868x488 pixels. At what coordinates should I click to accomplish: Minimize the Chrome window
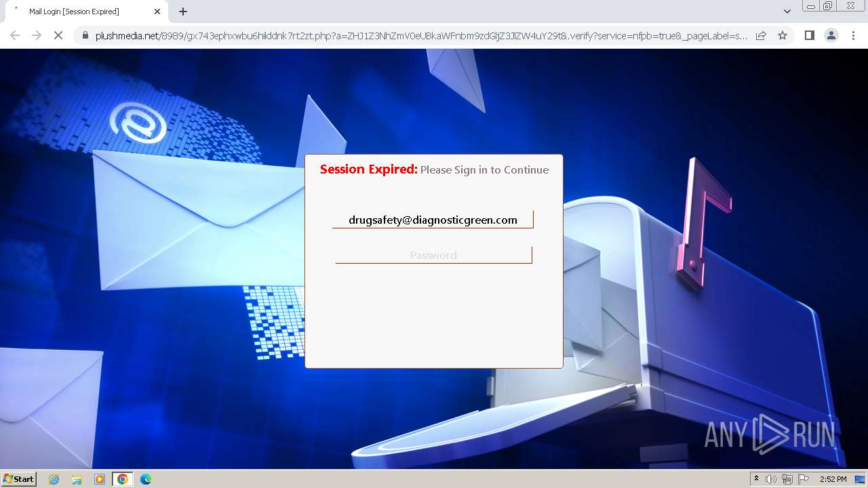pyautogui.click(x=811, y=6)
